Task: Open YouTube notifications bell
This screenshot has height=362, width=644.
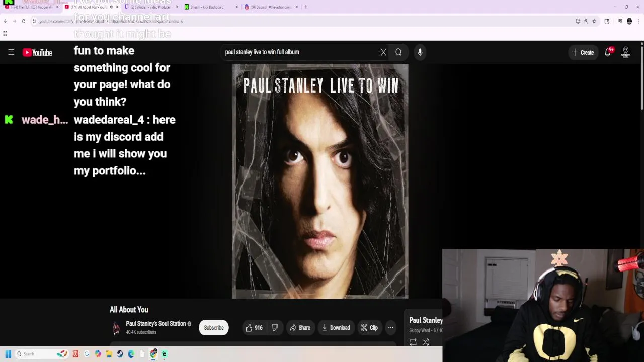Action: click(x=608, y=52)
